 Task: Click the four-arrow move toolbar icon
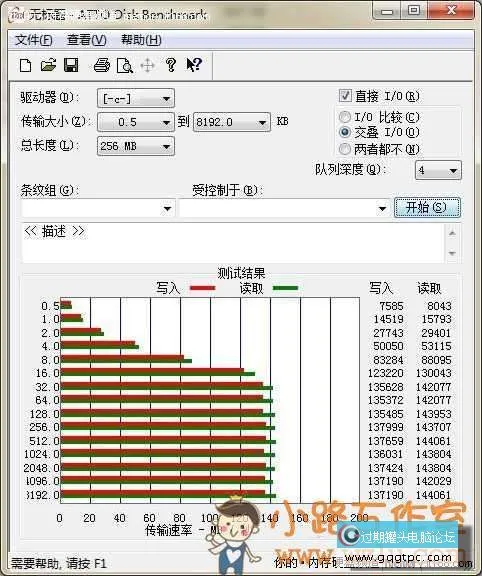148,66
